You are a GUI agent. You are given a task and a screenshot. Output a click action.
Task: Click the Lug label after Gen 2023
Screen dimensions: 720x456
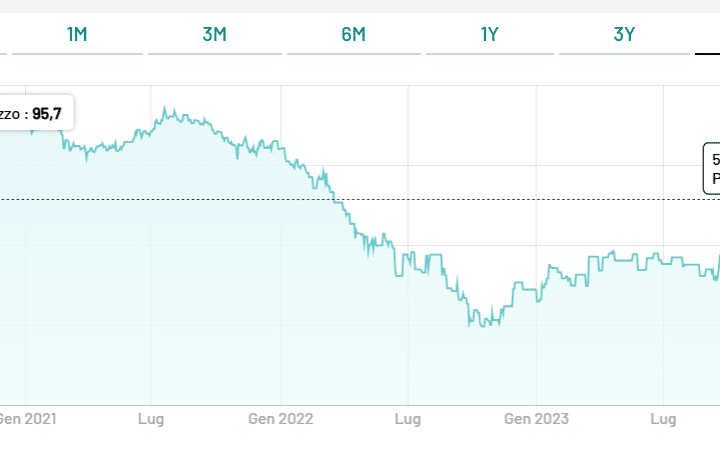coord(663,418)
